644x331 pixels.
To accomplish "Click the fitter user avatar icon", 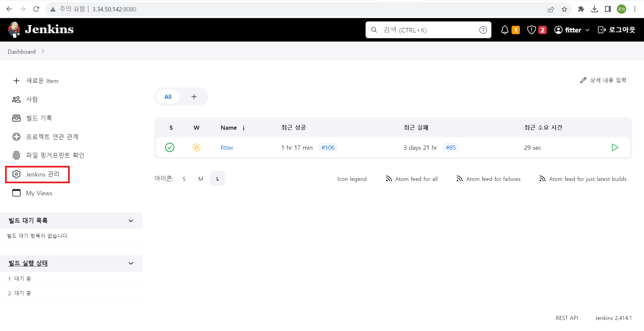I will click(558, 30).
